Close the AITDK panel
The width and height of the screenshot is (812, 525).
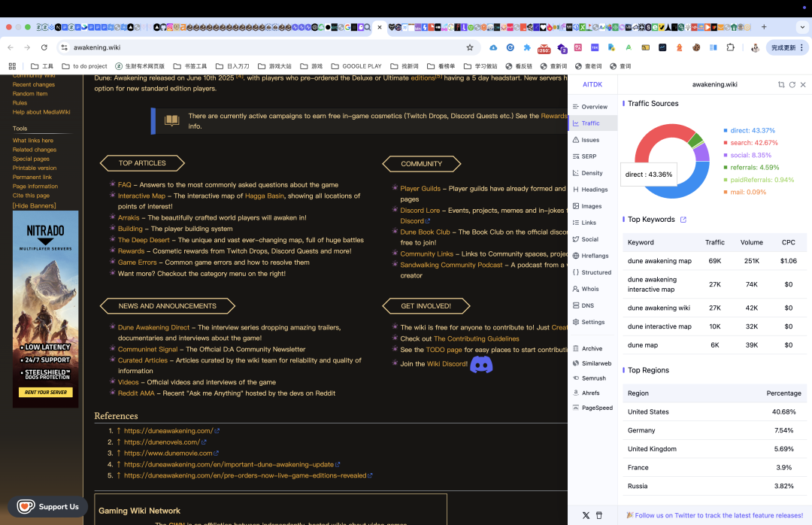click(803, 84)
